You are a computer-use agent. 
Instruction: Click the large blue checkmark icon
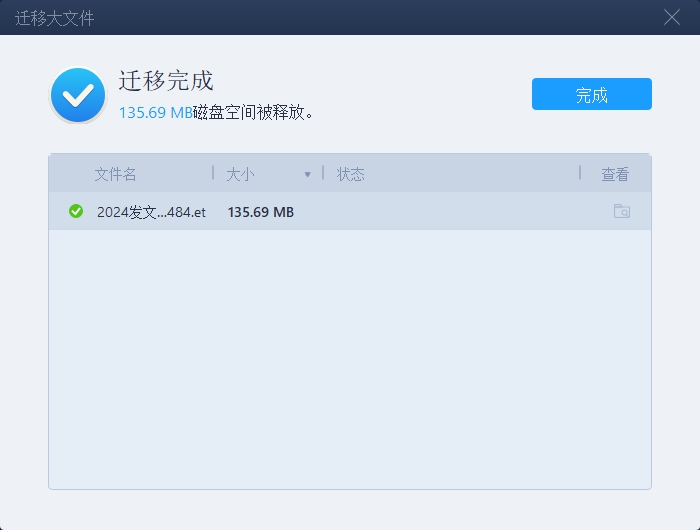(78, 95)
